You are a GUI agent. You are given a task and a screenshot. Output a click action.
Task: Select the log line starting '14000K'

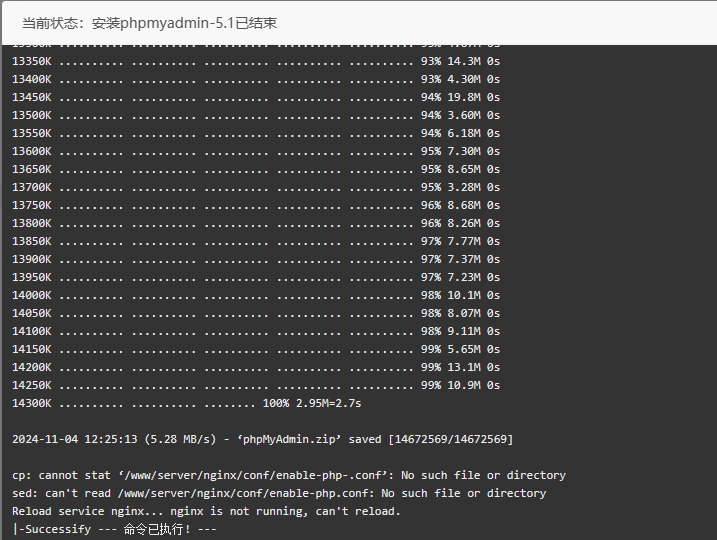(256, 295)
